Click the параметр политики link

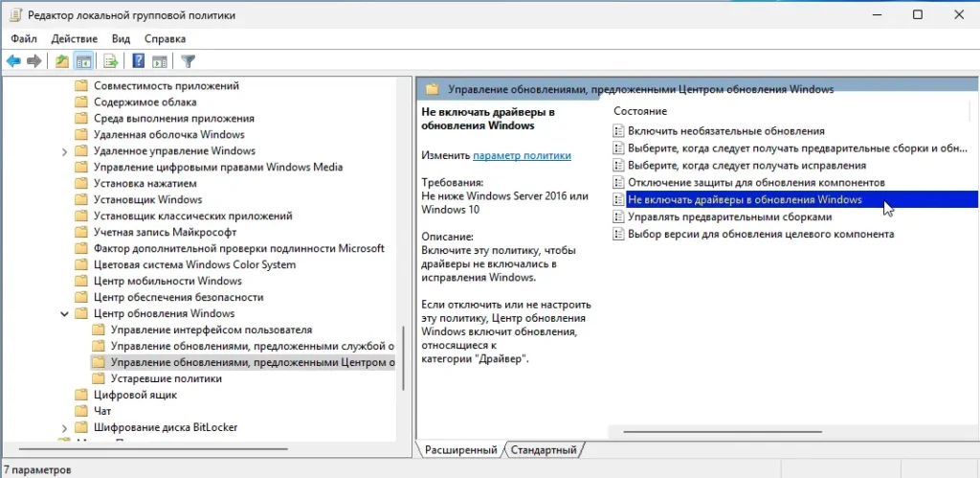tap(522, 155)
